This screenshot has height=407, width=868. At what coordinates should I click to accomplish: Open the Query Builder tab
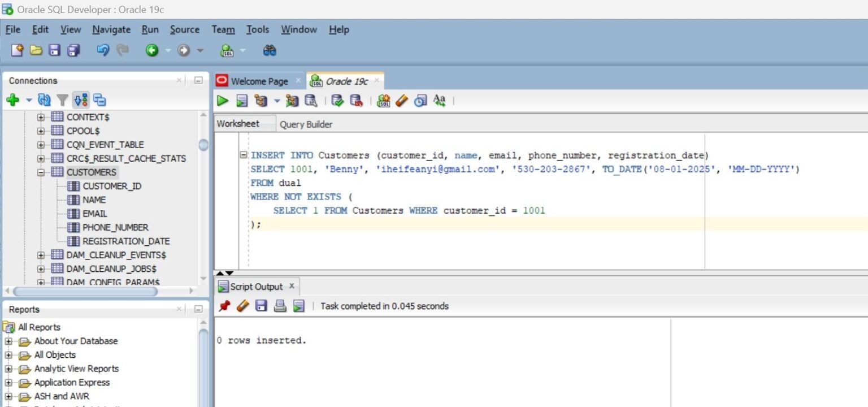(306, 123)
